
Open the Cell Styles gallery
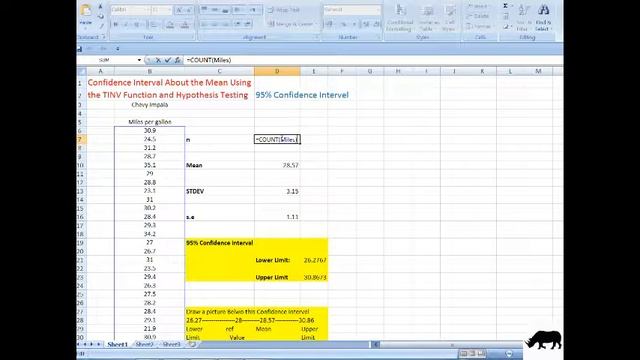449,18
